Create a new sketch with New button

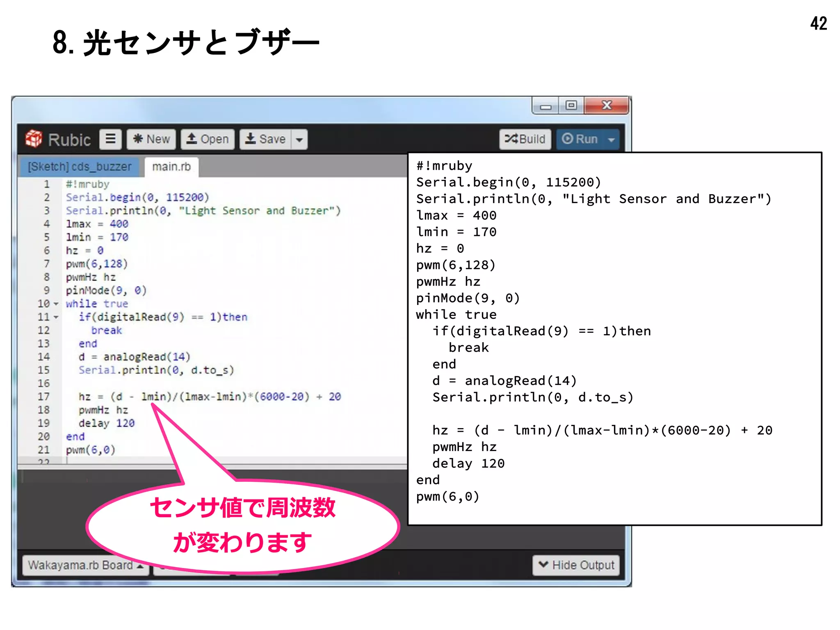pyautogui.click(x=151, y=139)
